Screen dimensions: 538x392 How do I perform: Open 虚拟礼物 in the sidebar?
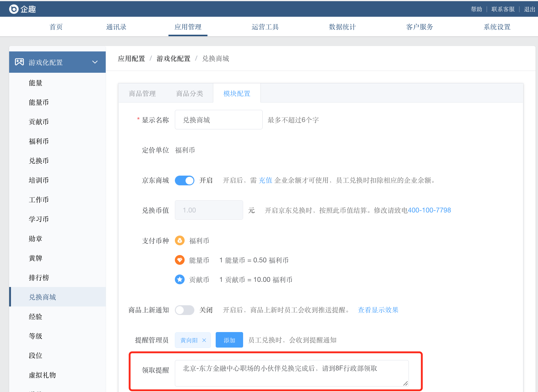[x=42, y=375]
